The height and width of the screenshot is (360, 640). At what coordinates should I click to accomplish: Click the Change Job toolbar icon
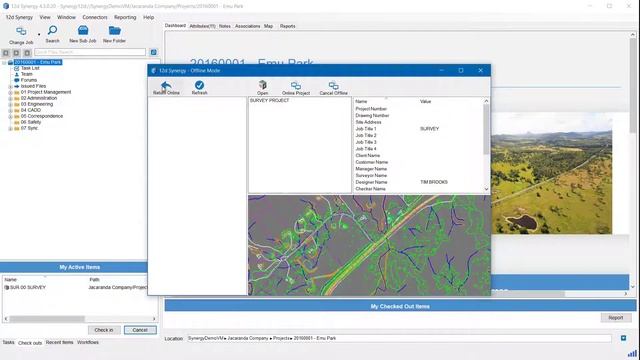click(21, 31)
